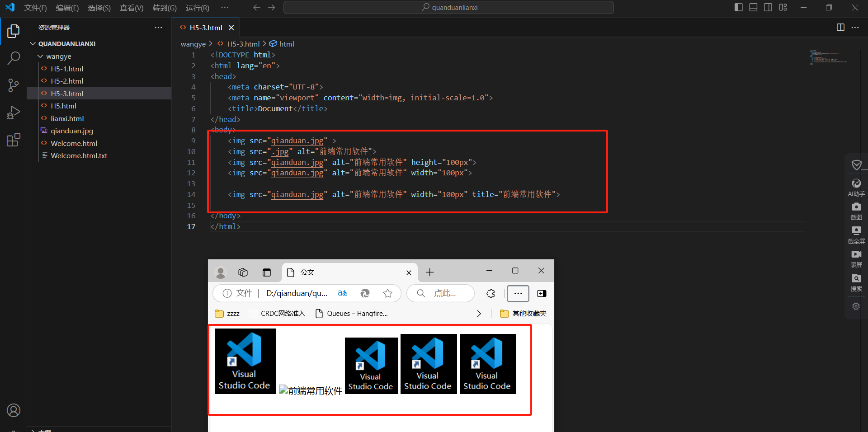Open the 编辑(E) menu
Image resolution: width=868 pixels, height=432 pixels.
click(x=67, y=8)
